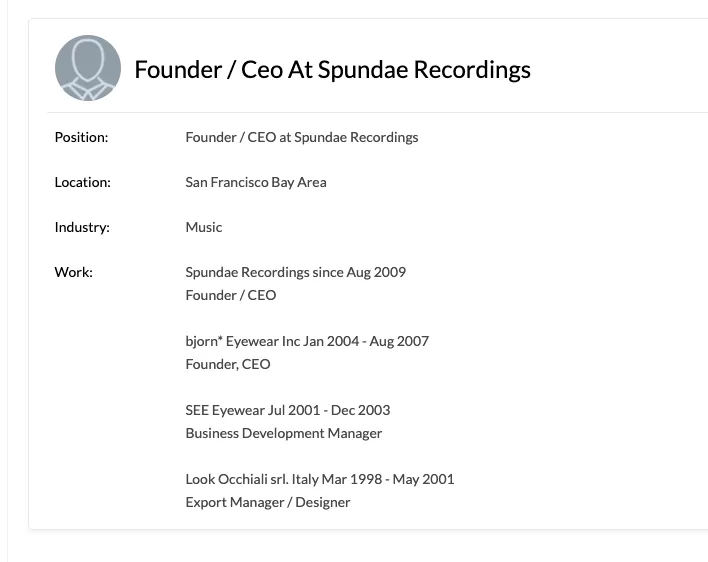Click the heading Founder / Ceo At Spundae Recordings
This screenshot has height=562, width=708.
(332, 70)
